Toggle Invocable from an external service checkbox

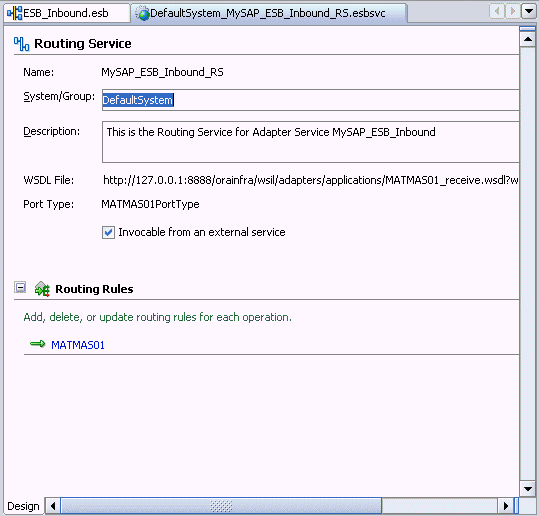point(108,232)
